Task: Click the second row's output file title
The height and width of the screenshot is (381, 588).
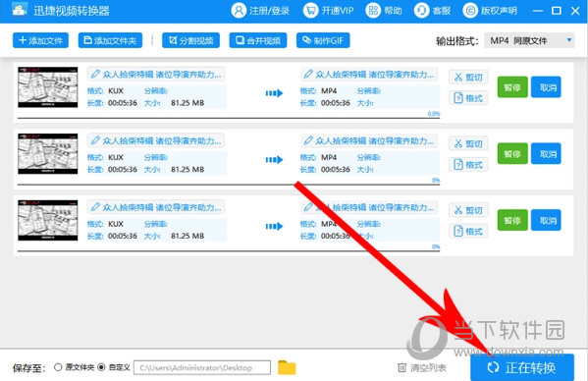Action: coord(375,140)
